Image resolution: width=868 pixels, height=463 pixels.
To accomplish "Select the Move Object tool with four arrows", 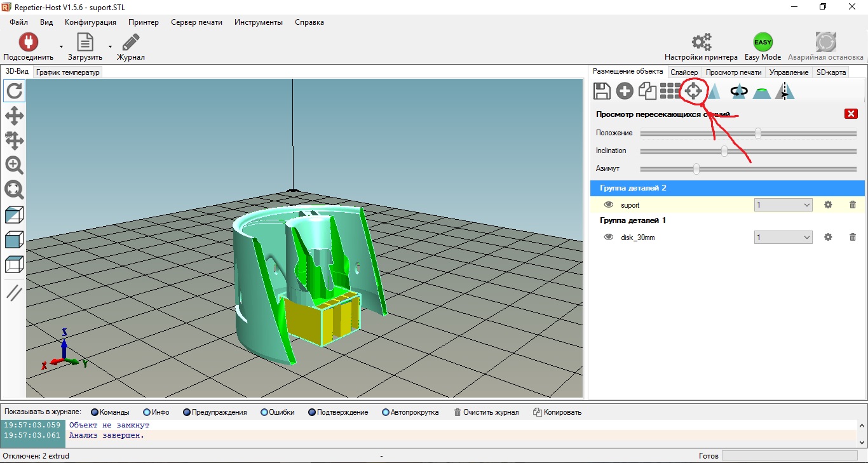I will coord(14,140).
